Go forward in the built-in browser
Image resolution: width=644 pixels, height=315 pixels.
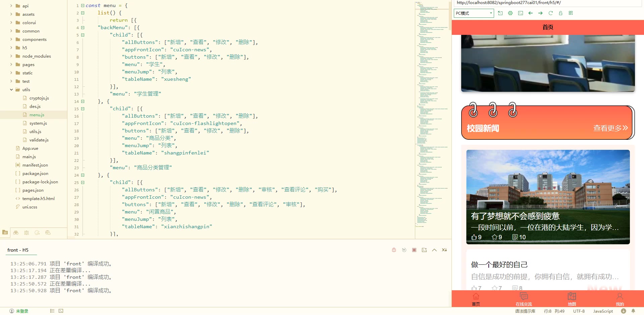click(540, 13)
